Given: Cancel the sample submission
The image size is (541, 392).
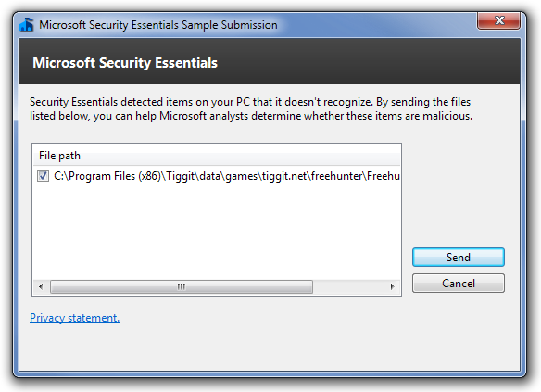Looking at the screenshot, I should click(x=459, y=284).
